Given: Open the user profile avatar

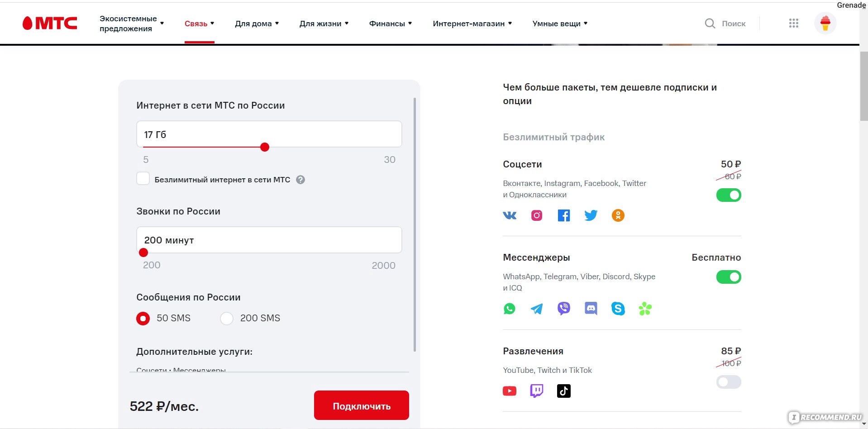Looking at the screenshot, I should pyautogui.click(x=825, y=23).
